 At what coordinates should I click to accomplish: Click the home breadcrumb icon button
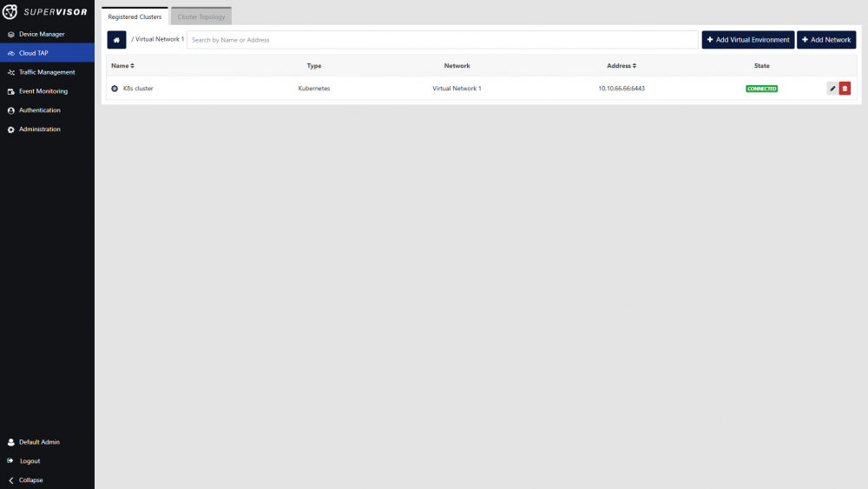coord(116,40)
